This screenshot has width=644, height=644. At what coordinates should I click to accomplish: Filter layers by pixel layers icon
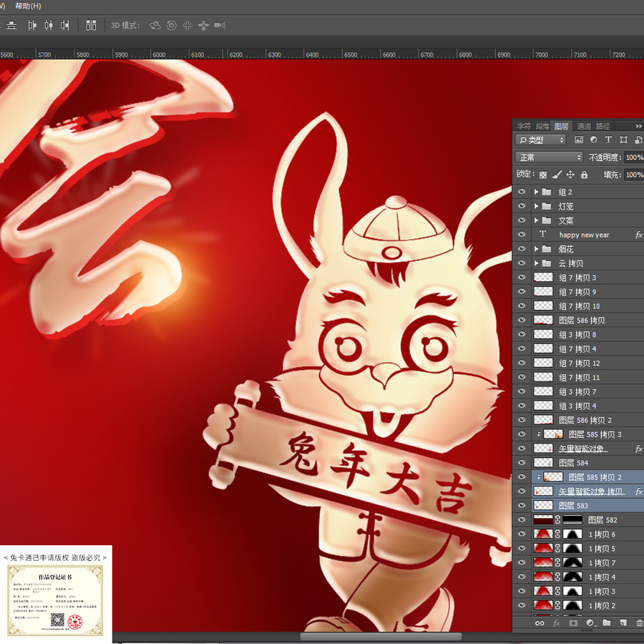579,140
